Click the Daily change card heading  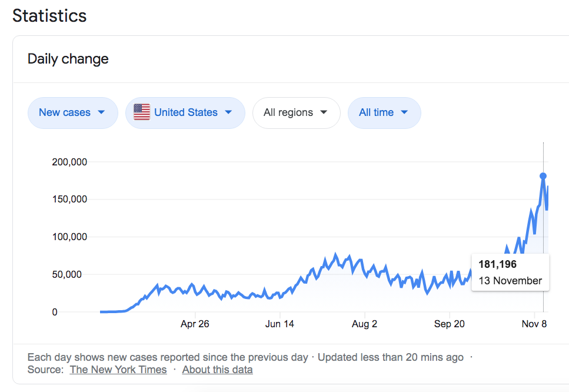click(x=68, y=59)
